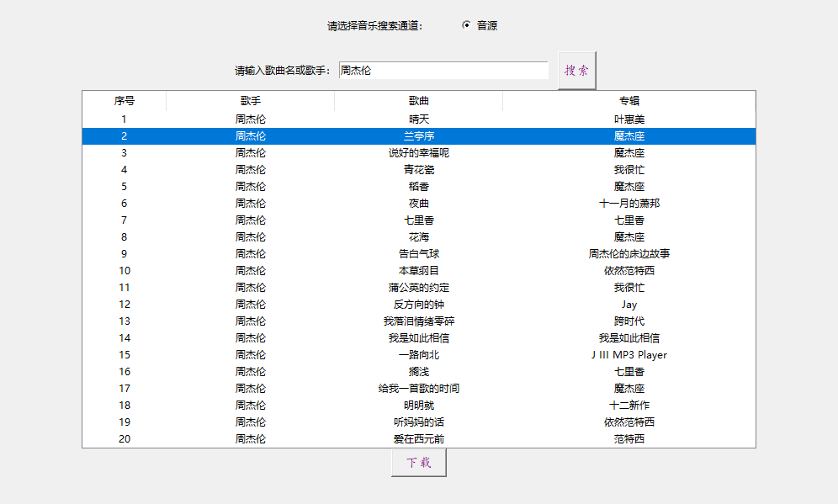Click the 下载 download button
838x504 pixels.
pos(418,461)
